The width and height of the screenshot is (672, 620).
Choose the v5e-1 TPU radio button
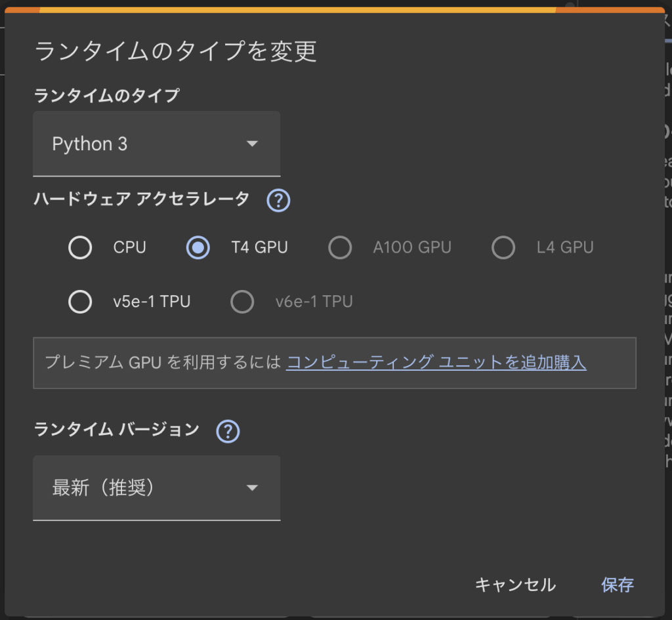click(80, 302)
